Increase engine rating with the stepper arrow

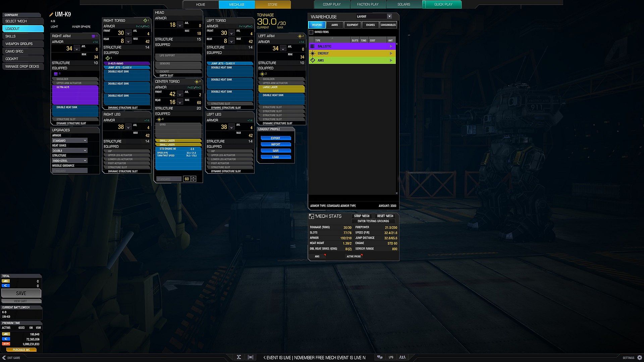(194, 177)
